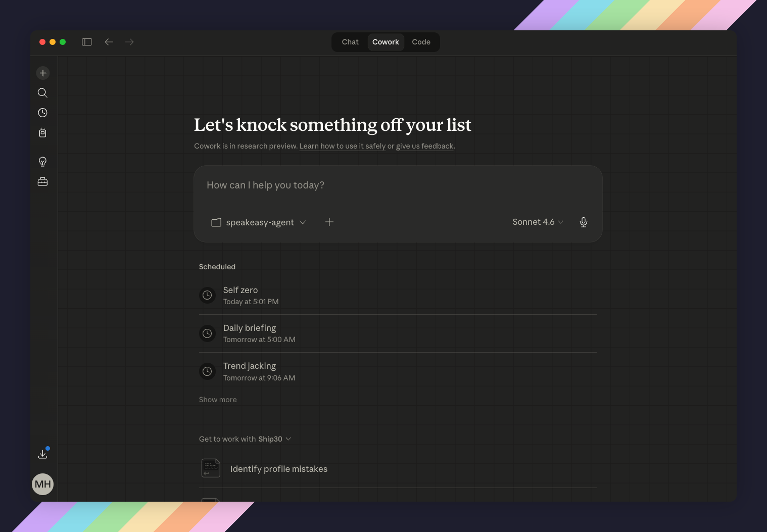The width and height of the screenshot is (767, 532).
Task: Open scheduled tasks clock icon in sidebar
Action: tap(43, 113)
